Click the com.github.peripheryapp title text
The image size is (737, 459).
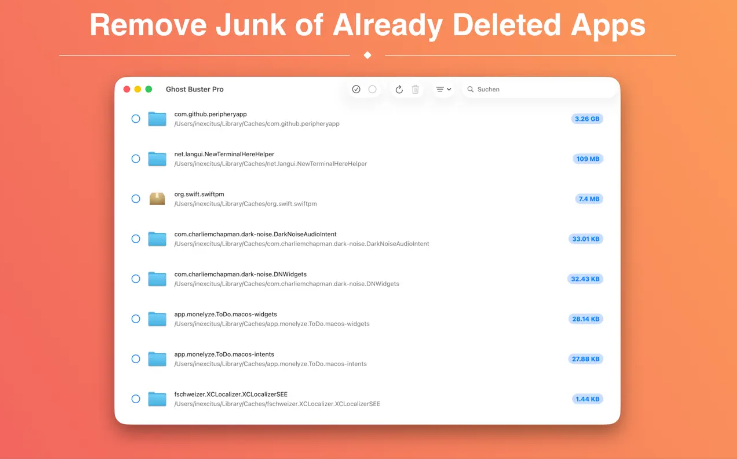pos(211,114)
